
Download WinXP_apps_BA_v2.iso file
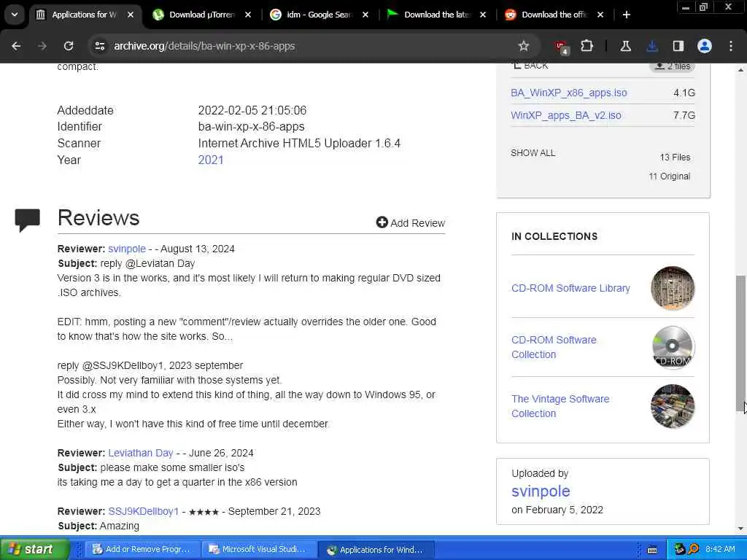(x=566, y=115)
